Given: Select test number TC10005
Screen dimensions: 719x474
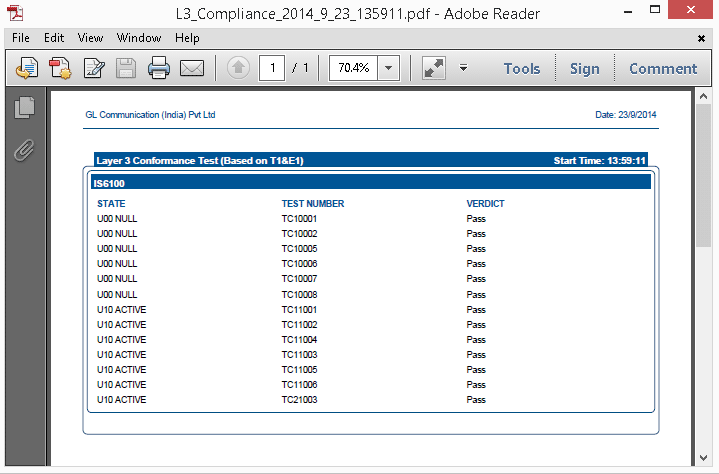Looking at the screenshot, I should 299,249.
